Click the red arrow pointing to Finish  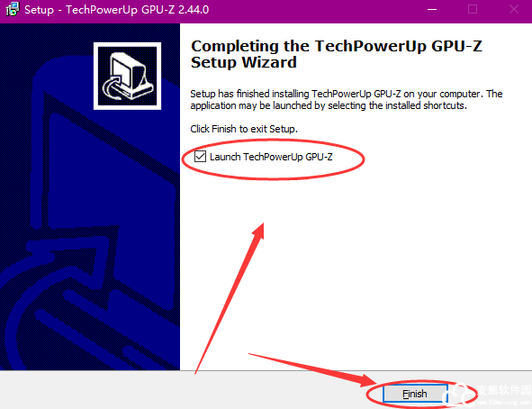point(312,369)
